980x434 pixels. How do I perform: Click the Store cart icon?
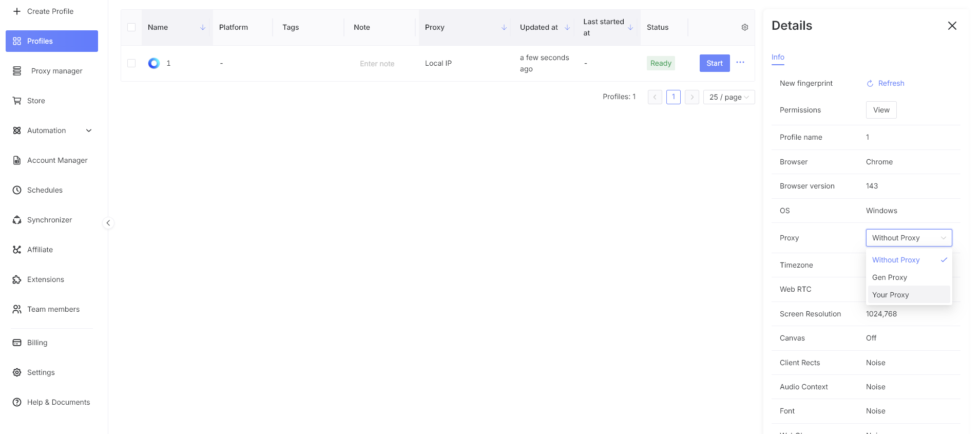tap(17, 101)
